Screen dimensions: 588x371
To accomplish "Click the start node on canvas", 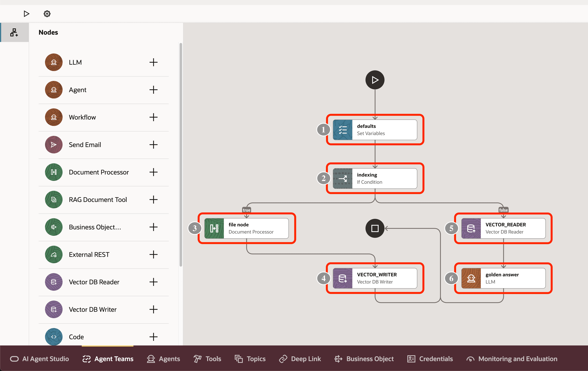I will (375, 80).
